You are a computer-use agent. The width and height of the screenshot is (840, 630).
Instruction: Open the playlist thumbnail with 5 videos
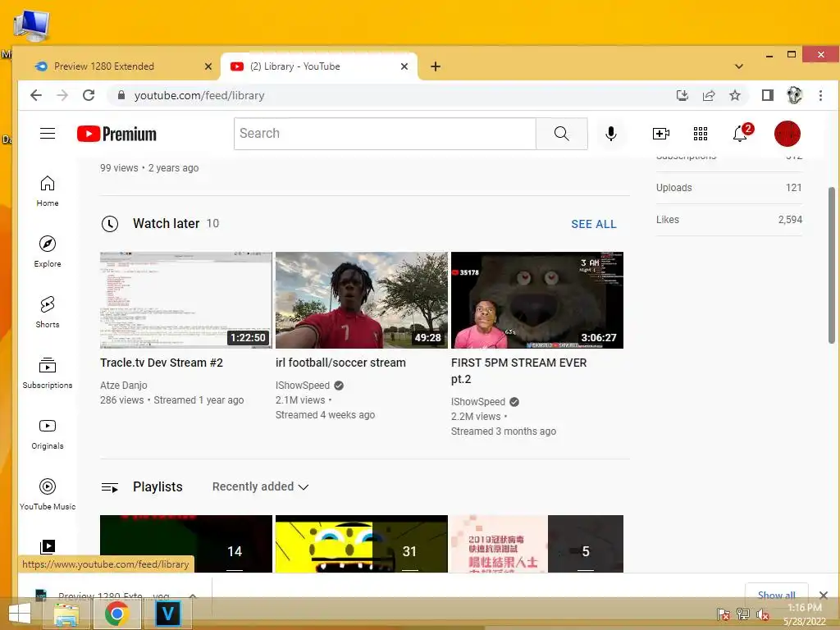click(537, 544)
